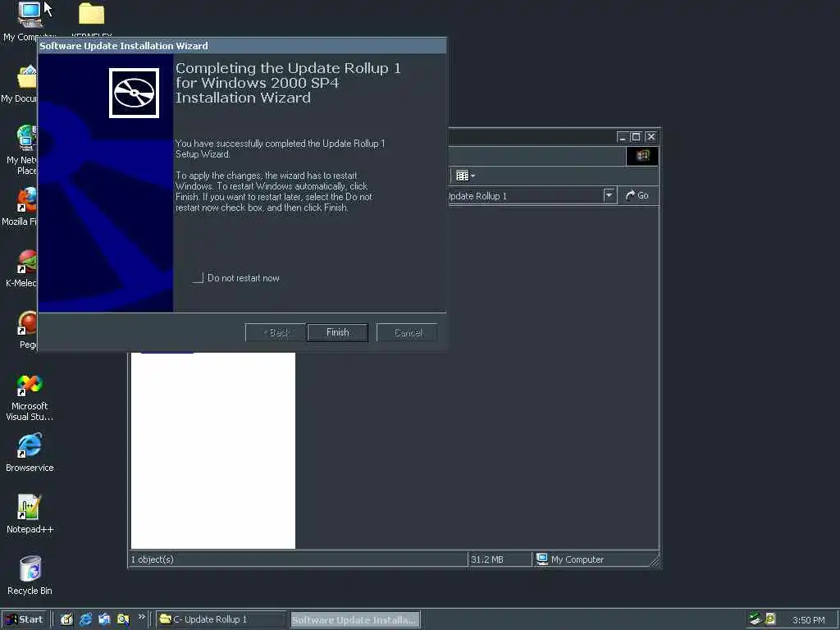
Task: Click the folder-search Quick Launch icon
Action: [123, 619]
